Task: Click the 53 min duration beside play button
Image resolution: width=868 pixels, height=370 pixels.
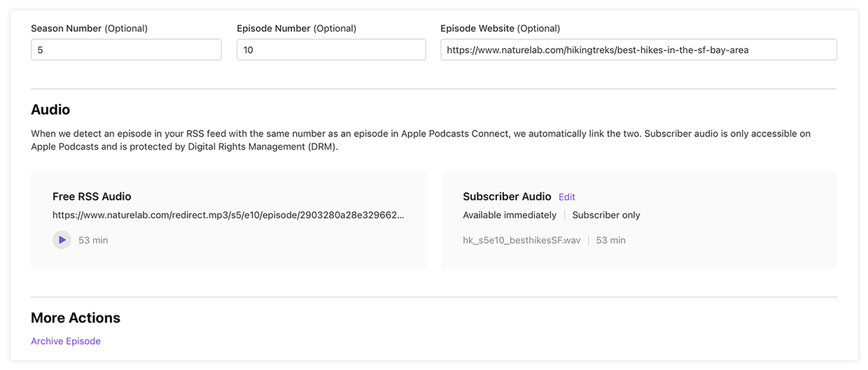Action: (93, 240)
